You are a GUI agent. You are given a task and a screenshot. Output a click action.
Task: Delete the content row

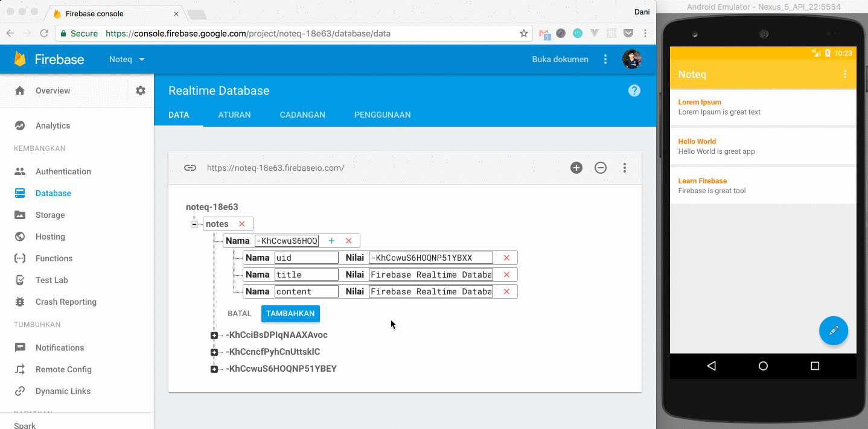click(506, 291)
